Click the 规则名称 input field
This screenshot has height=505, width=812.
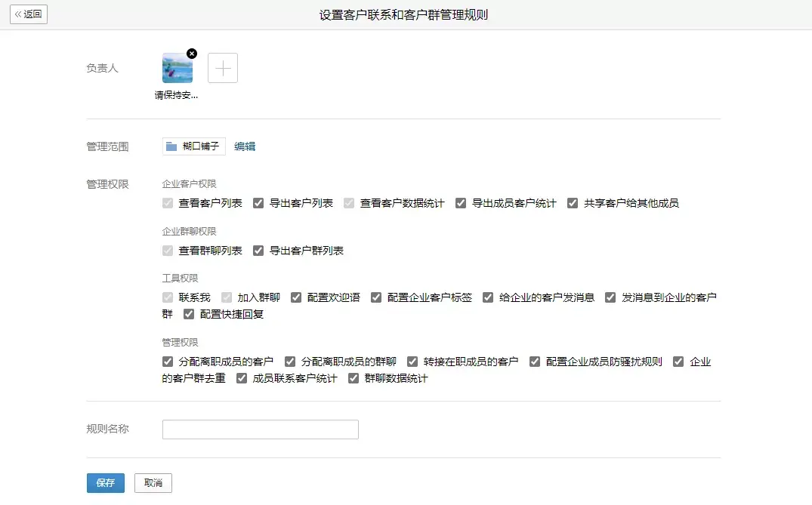coord(260,429)
